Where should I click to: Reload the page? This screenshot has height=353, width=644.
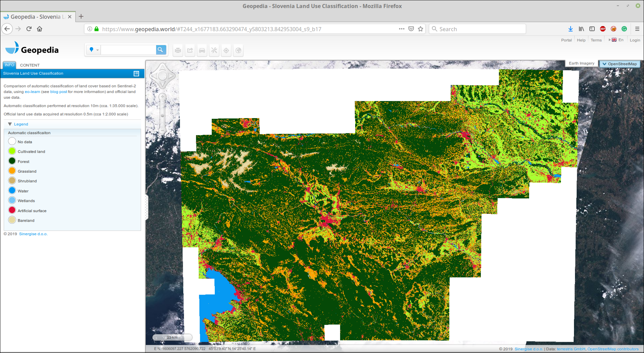[x=29, y=29]
